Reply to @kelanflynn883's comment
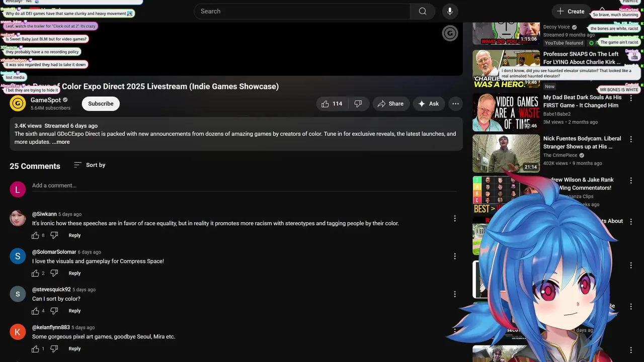Image resolution: width=644 pixels, height=362 pixels. (x=74, y=348)
